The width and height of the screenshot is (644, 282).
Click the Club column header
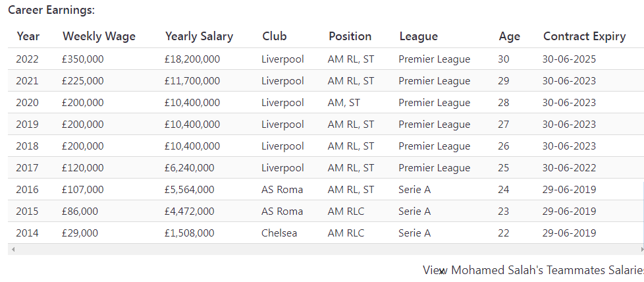click(x=275, y=36)
